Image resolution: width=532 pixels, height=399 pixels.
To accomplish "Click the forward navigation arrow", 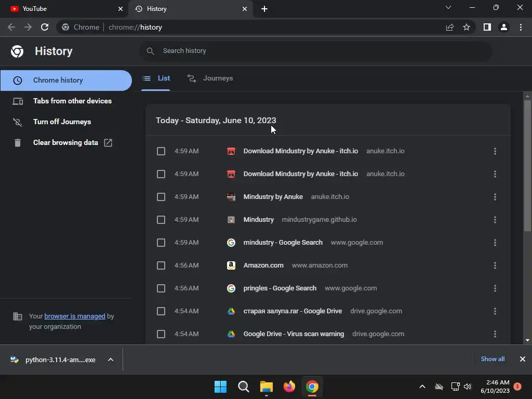I will (x=28, y=27).
